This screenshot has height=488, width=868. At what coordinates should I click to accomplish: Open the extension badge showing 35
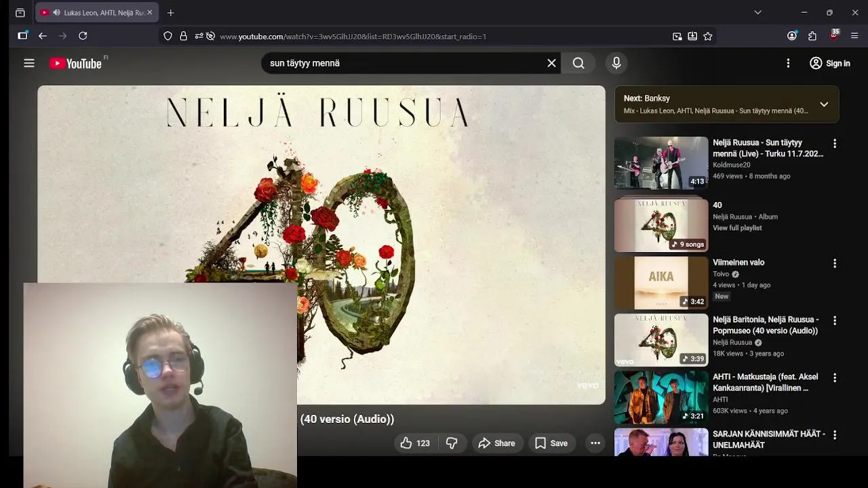(x=834, y=35)
